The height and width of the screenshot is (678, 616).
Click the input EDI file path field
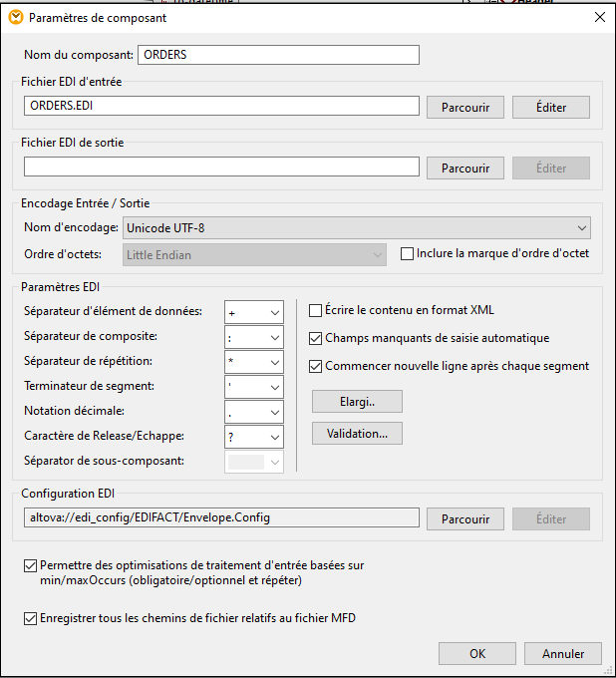[x=221, y=106]
